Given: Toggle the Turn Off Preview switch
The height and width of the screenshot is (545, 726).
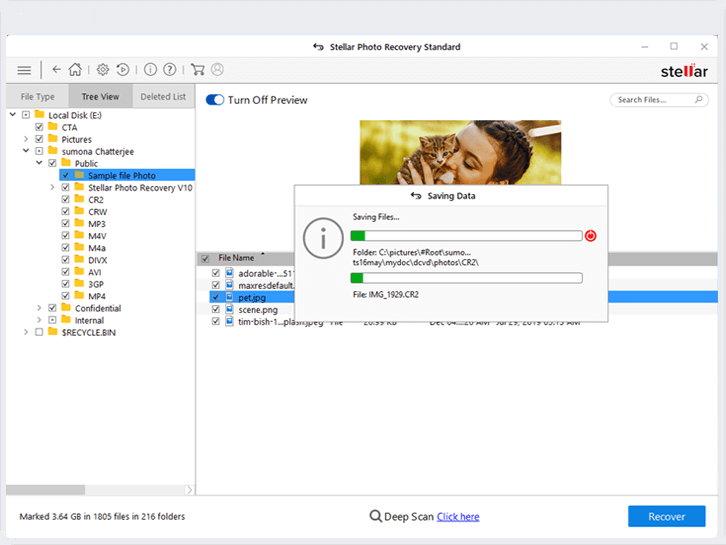Looking at the screenshot, I should pos(215,100).
